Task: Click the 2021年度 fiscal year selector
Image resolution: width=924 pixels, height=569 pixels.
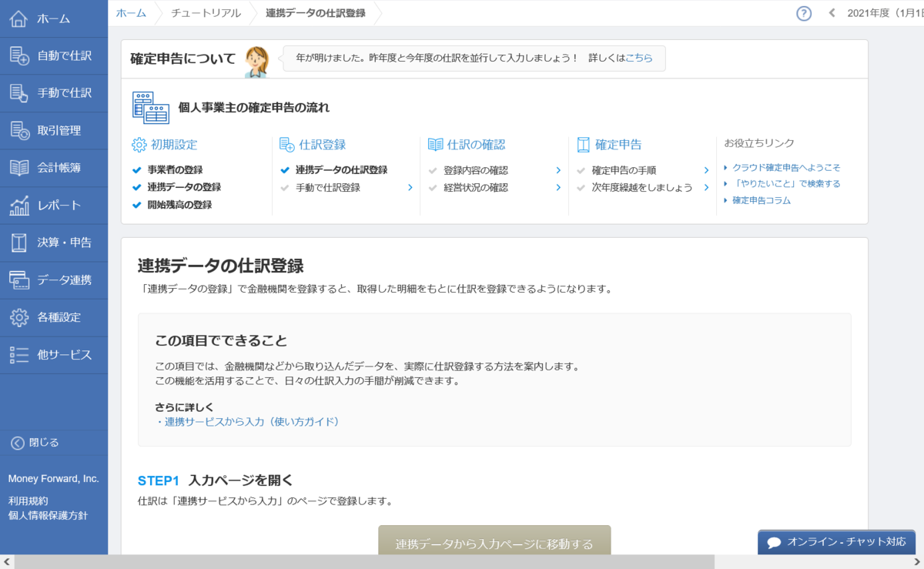Action: click(885, 13)
